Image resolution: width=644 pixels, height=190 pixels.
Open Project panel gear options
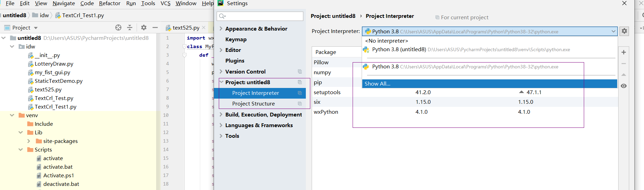click(x=144, y=27)
